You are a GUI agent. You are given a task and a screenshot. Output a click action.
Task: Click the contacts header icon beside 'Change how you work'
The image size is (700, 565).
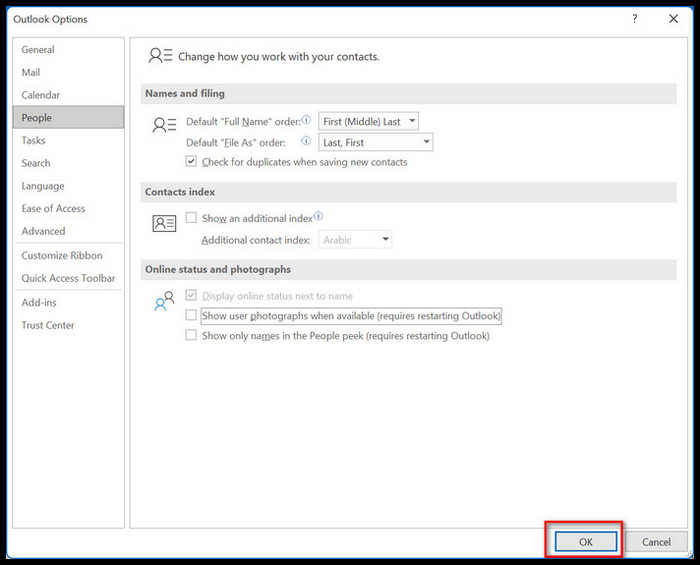(x=160, y=56)
